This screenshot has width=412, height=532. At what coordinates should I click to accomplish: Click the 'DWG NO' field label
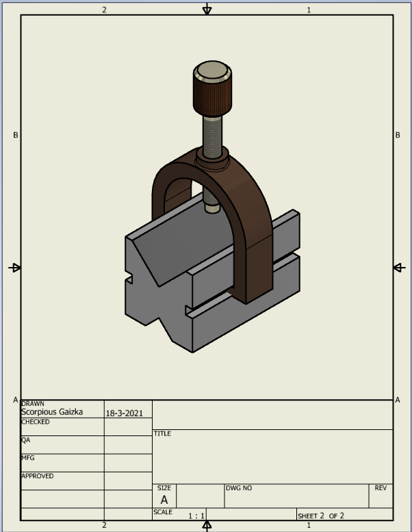pos(239,488)
